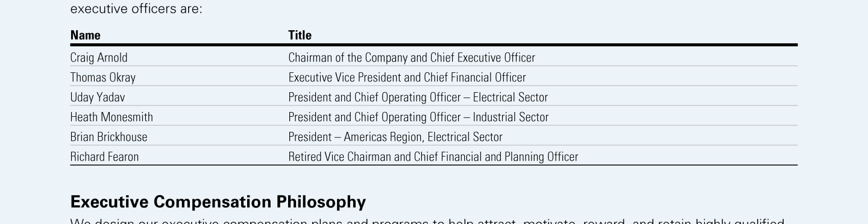Select the name Thomas Okray
This screenshot has height=224, width=868.
click(103, 78)
